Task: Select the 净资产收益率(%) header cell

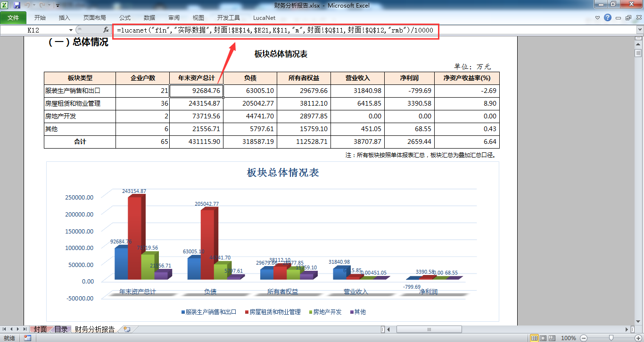Action: [x=467, y=78]
